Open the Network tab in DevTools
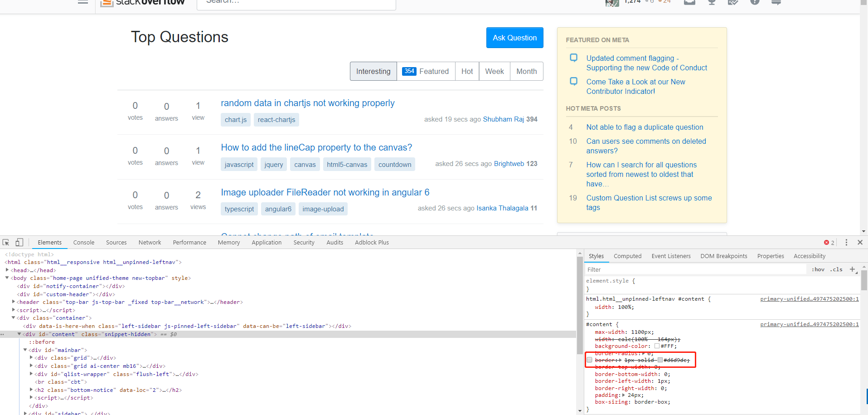 (x=150, y=243)
